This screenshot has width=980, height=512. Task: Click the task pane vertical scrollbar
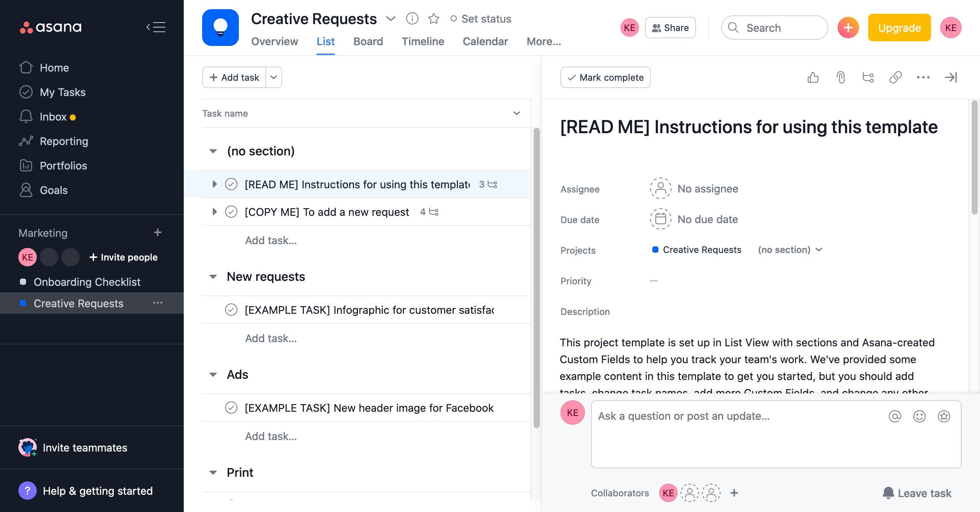[974, 157]
